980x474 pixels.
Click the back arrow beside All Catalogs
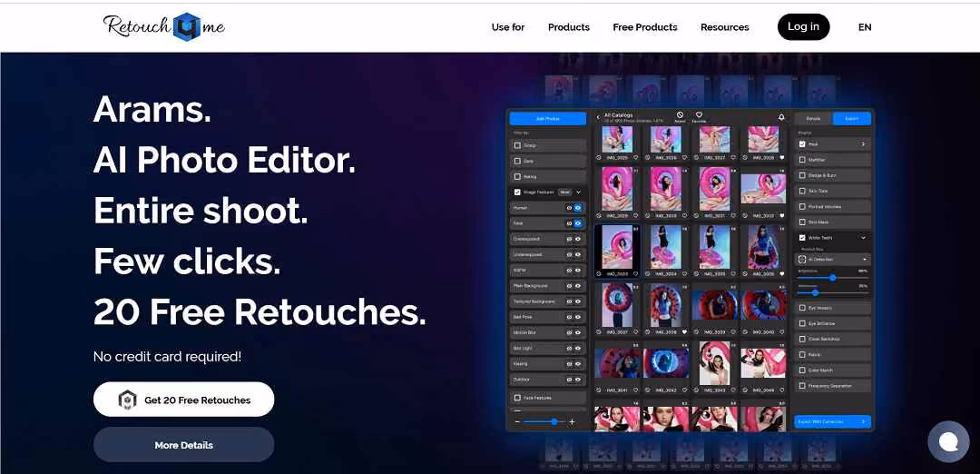click(x=598, y=117)
